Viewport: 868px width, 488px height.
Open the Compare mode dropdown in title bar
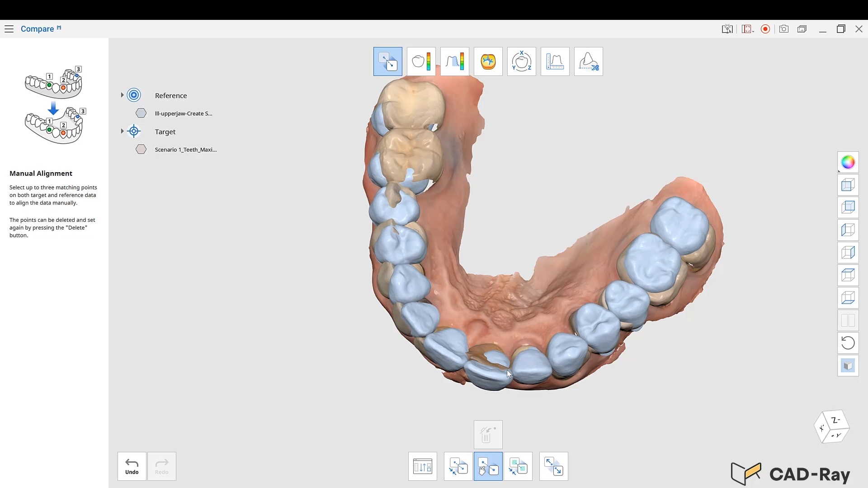pos(41,29)
